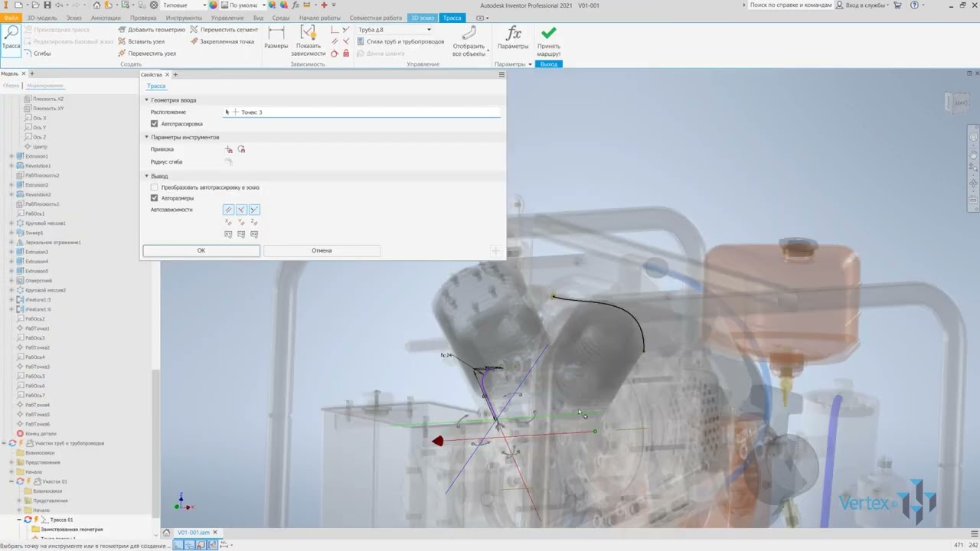Click the Закрепленная точка tool

click(222, 41)
